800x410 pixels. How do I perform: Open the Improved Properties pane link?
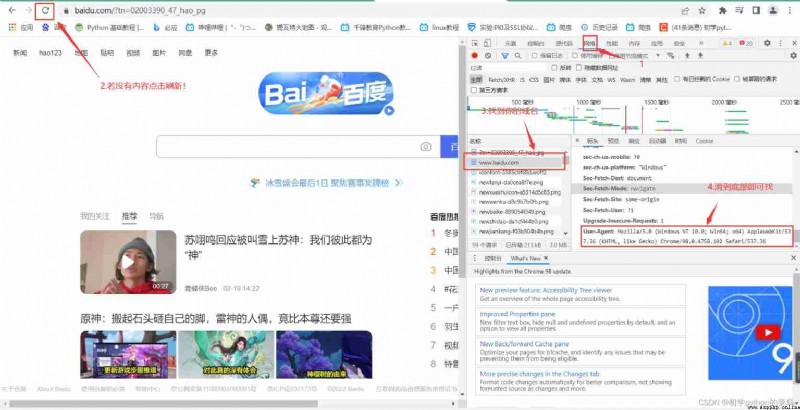click(x=517, y=314)
